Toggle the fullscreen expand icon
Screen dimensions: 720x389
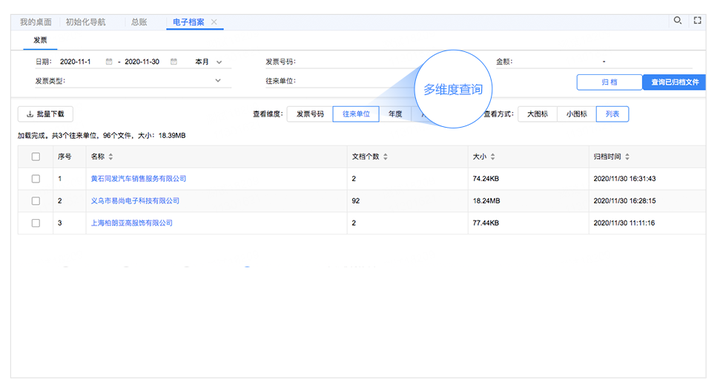click(697, 20)
